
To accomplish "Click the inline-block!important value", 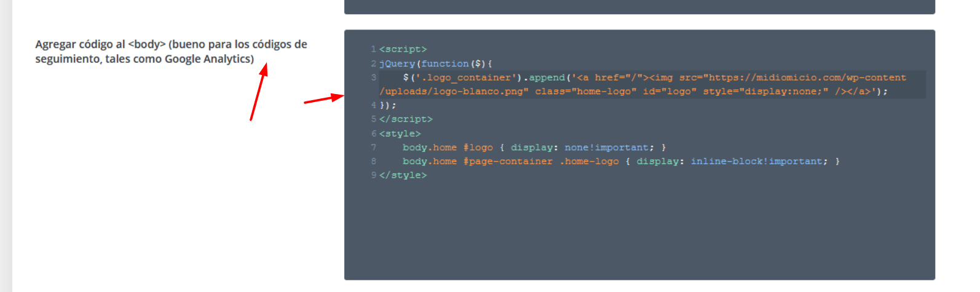I will pyautogui.click(x=756, y=161).
